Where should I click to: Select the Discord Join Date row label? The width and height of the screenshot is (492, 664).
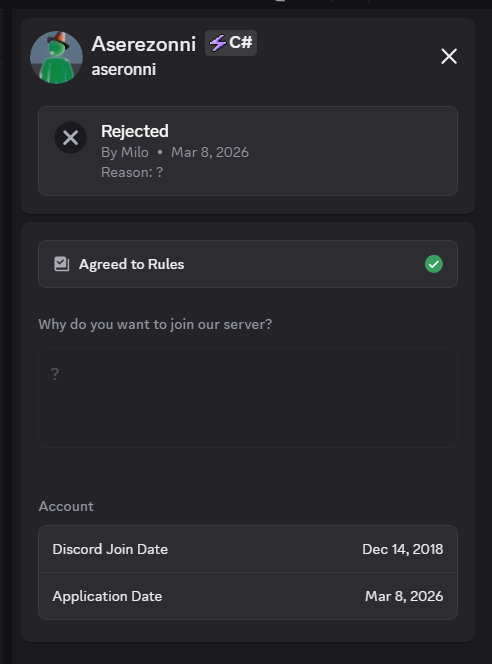click(110, 549)
